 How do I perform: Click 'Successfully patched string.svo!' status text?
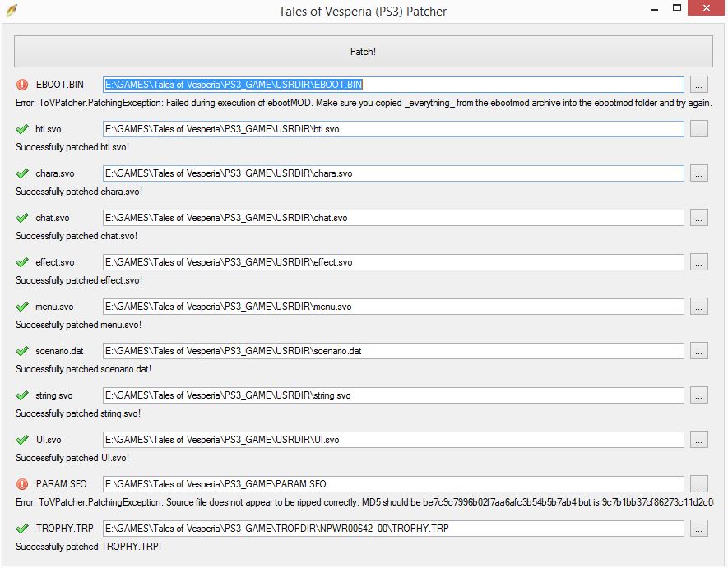(x=78, y=413)
